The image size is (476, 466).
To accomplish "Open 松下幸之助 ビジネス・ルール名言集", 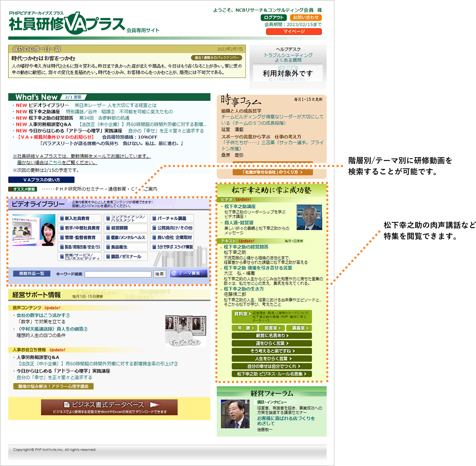I will pyautogui.click(x=272, y=374).
